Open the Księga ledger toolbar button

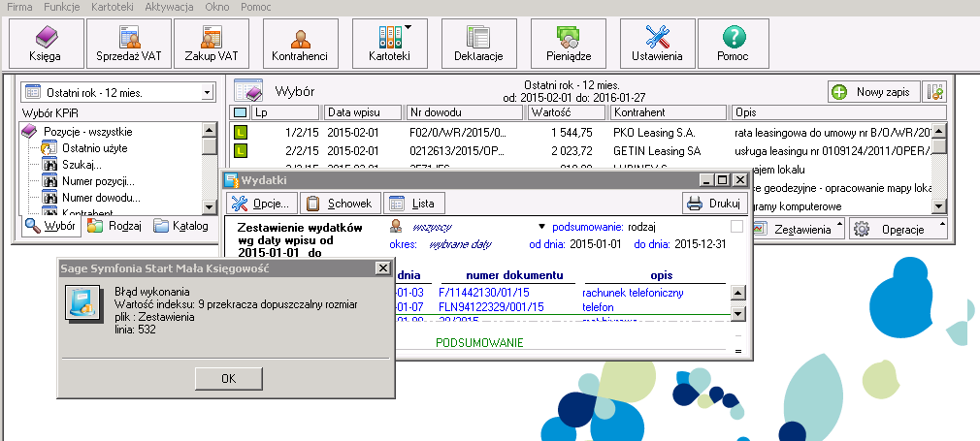[45, 44]
